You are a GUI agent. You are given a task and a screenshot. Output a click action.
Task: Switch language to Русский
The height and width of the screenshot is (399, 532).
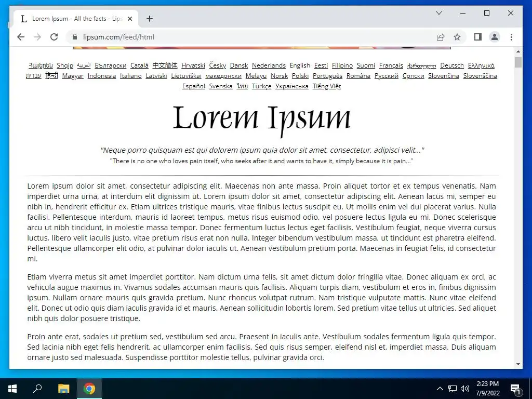tap(387, 76)
